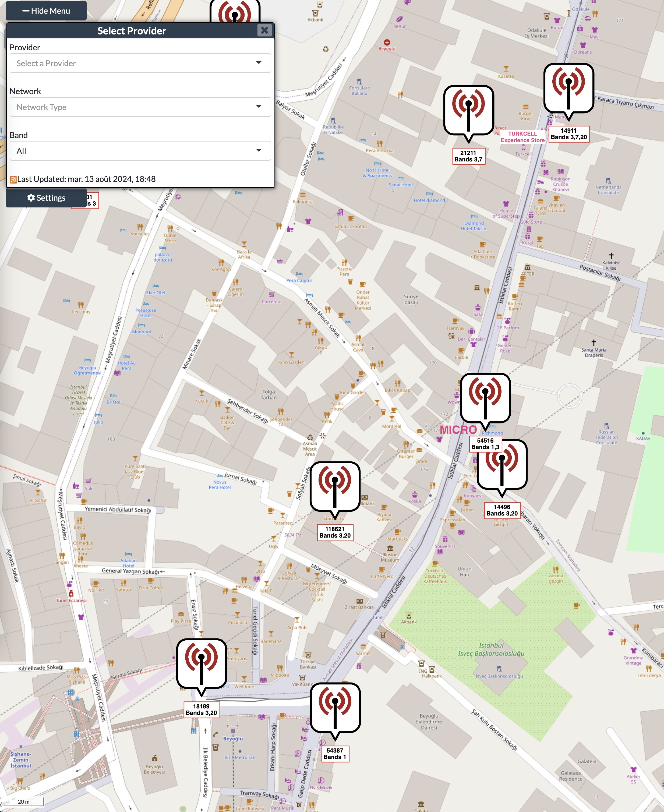Image resolution: width=664 pixels, height=812 pixels.
Task: Open the Network Type dropdown
Action: click(140, 107)
